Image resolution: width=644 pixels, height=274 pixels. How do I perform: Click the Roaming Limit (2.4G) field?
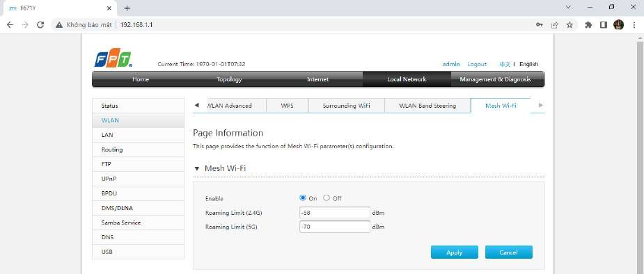click(x=335, y=213)
